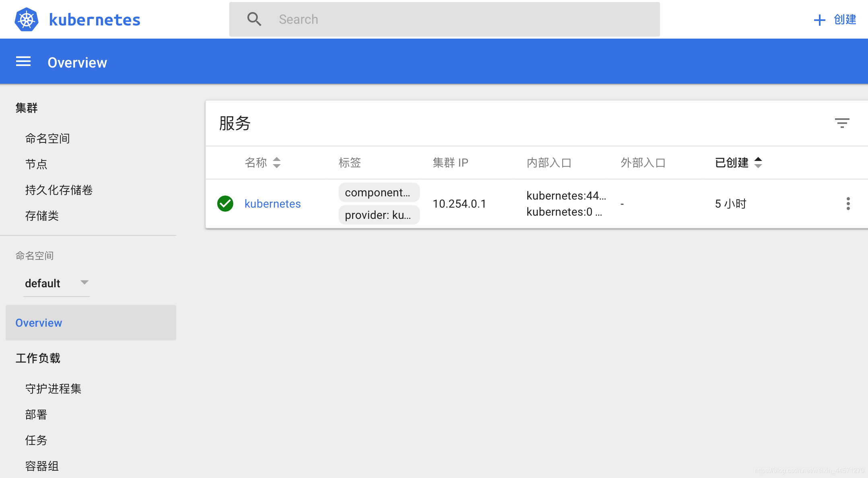This screenshot has height=478, width=868.
Task: Click the 内部入口 column header
Action: pos(549,163)
